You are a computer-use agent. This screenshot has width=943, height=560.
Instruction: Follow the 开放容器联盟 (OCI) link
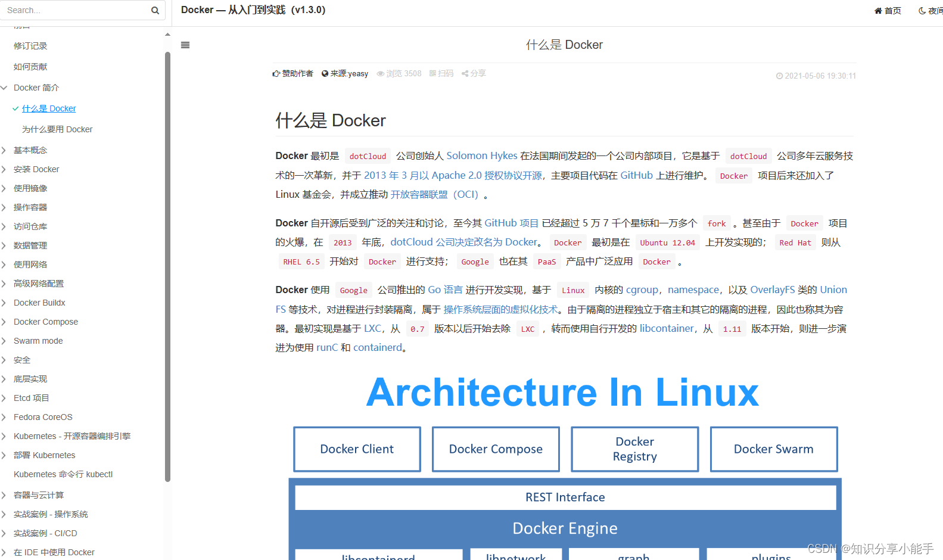click(434, 194)
